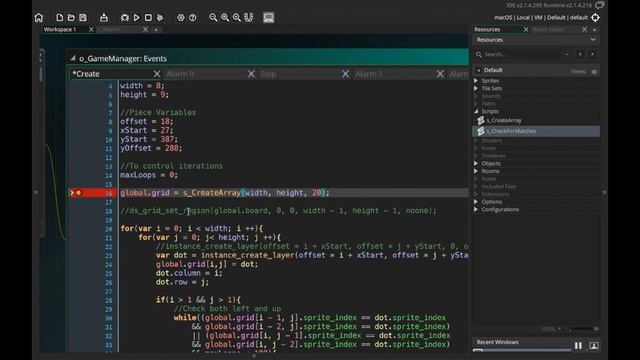Viewport: 640px width, 360px height.
Task: Click the right dock collapse handle
Action: 604,192
